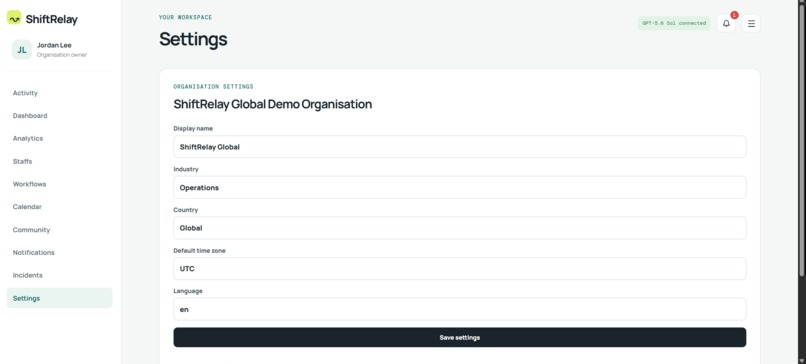
Task: Click the YOUR WORKSPACE label
Action: coord(186,17)
